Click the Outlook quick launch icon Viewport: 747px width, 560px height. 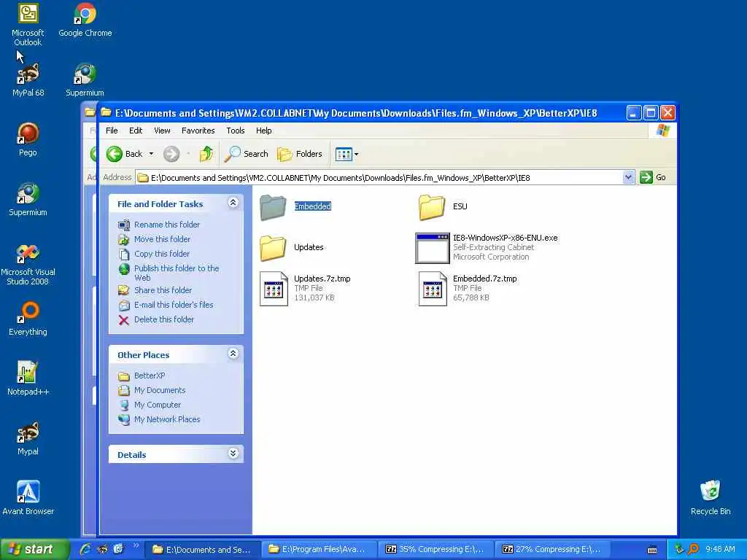tap(118, 549)
